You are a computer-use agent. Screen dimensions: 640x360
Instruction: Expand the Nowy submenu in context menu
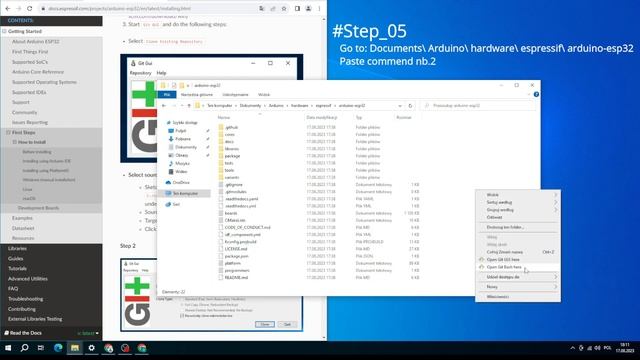[518, 287]
